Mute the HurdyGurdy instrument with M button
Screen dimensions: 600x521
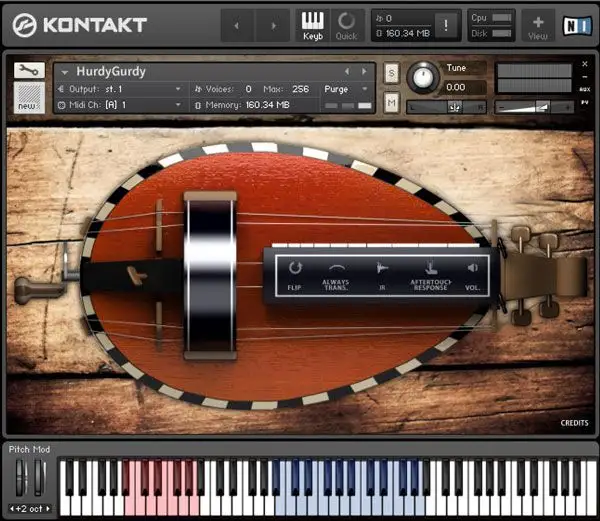click(392, 102)
